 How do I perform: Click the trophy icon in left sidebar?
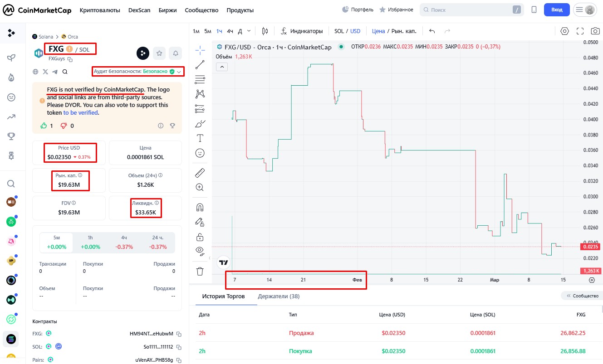point(11,136)
